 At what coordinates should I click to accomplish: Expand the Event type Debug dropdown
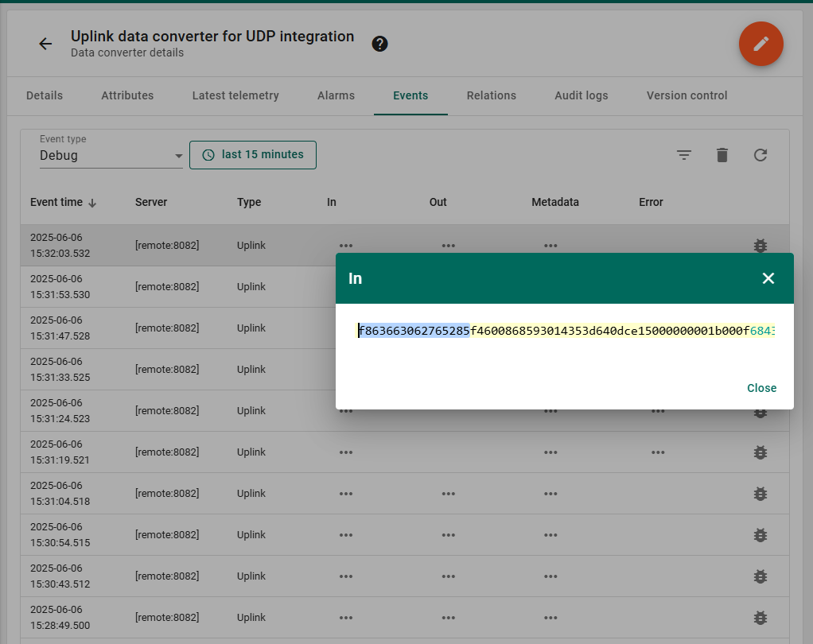coord(111,155)
